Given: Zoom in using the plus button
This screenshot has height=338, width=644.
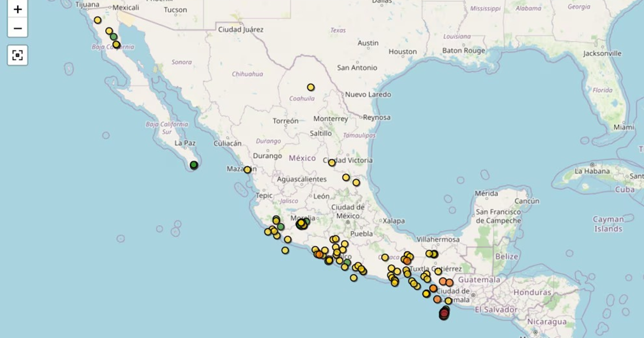Looking at the screenshot, I should (x=18, y=9).
